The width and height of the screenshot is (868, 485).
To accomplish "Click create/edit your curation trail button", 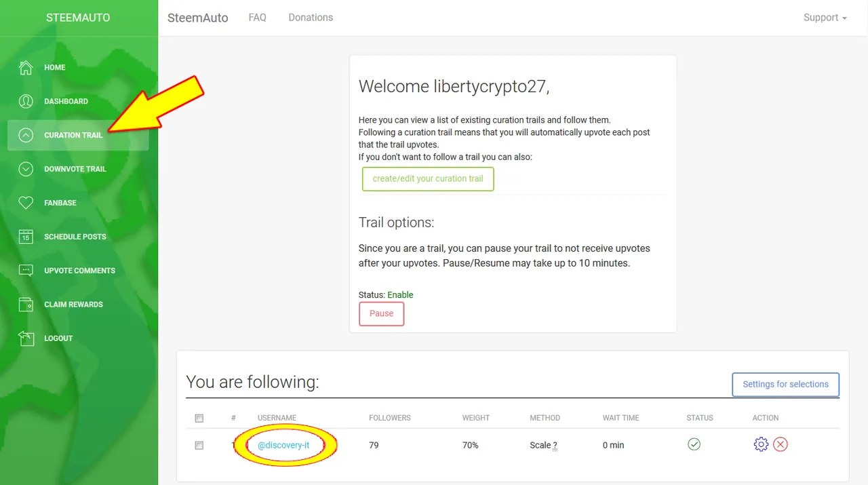I will pyautogui.click(x=428, y=179).
